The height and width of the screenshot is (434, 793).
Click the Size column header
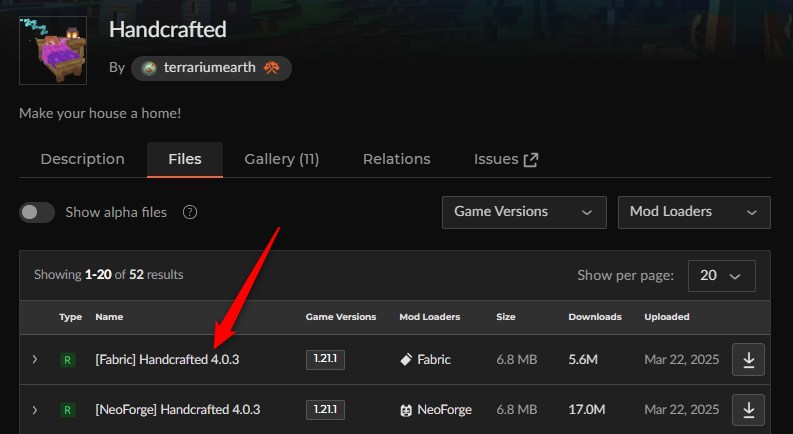click(x=506, y=317)
